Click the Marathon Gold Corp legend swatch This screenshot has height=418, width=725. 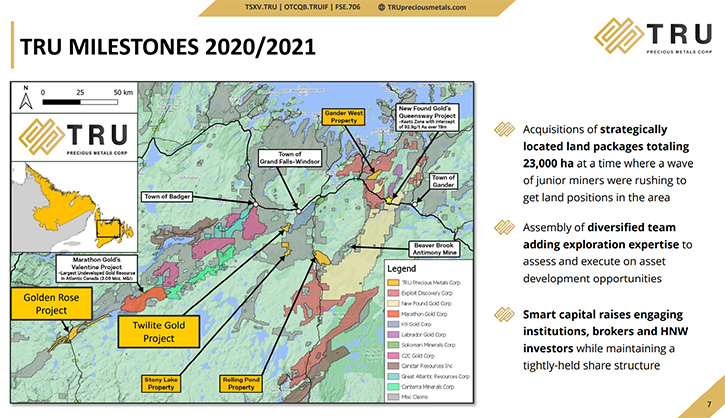393,314
